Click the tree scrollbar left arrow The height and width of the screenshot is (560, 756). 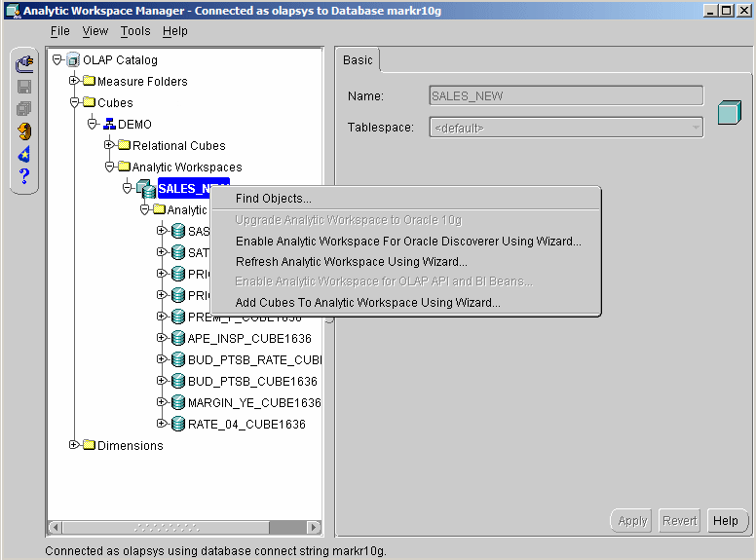click(55, 527)
